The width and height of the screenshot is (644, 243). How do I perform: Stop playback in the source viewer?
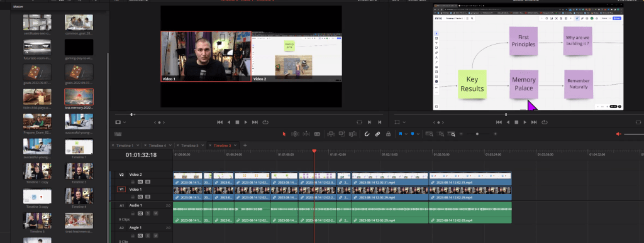coord(237,122)
